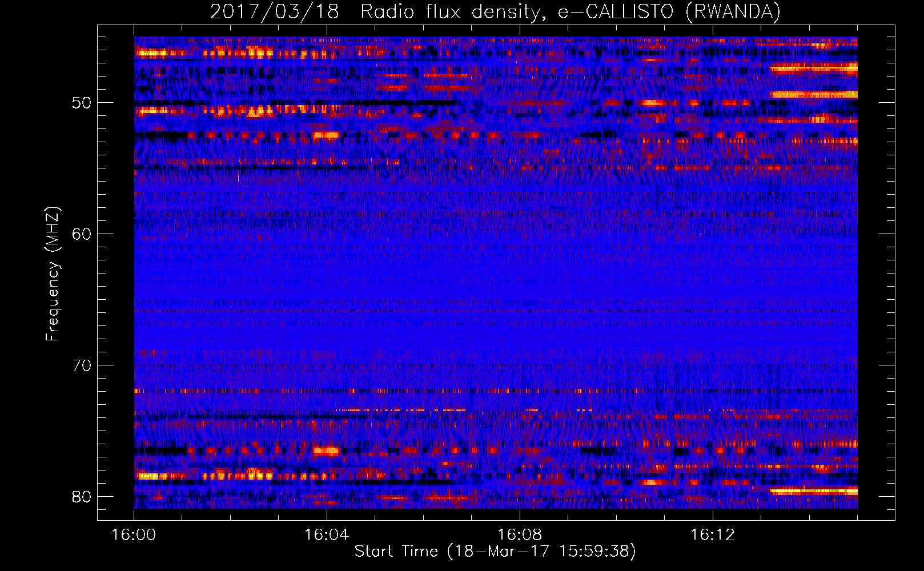Click the 60 frequency tick label
The height and width of the screenshot is (571, 924).
point(82,234)
